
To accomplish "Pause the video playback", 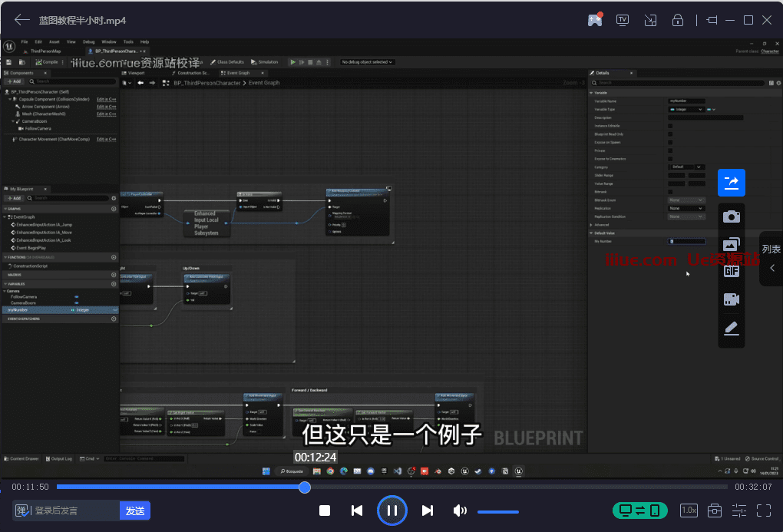I will tap(391, 511).
